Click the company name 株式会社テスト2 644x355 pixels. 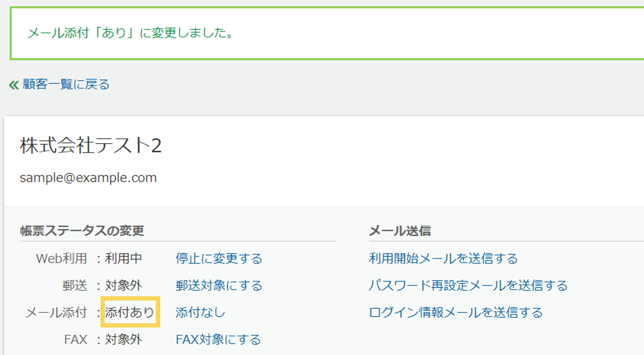pos(91,145)
